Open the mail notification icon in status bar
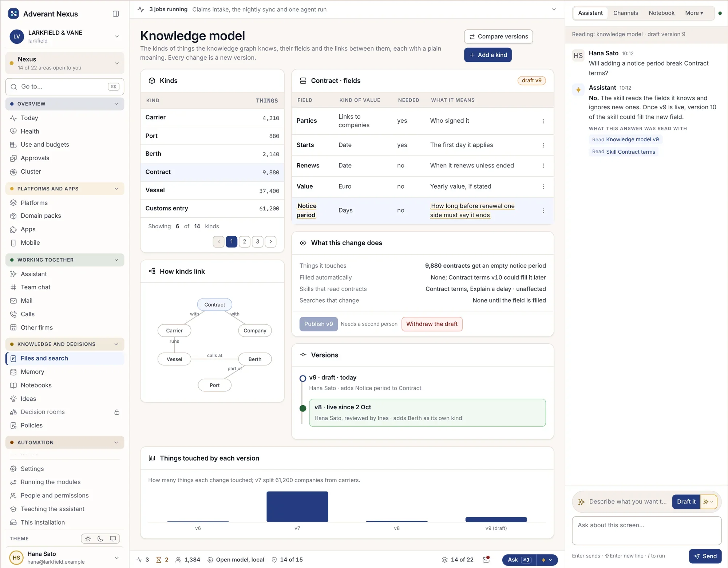Image resolution: width=728 pixels, height=568 pixels. tap(486, 560)
